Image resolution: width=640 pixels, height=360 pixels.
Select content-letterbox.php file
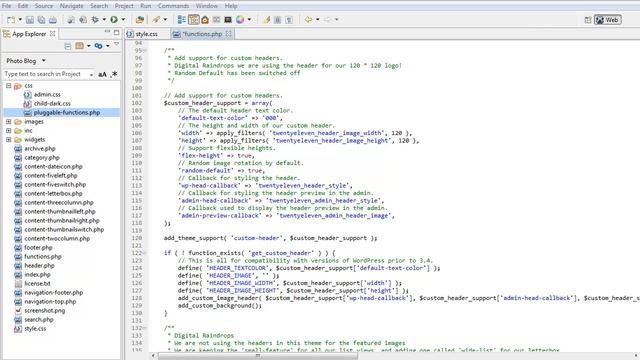click(53, 193)
